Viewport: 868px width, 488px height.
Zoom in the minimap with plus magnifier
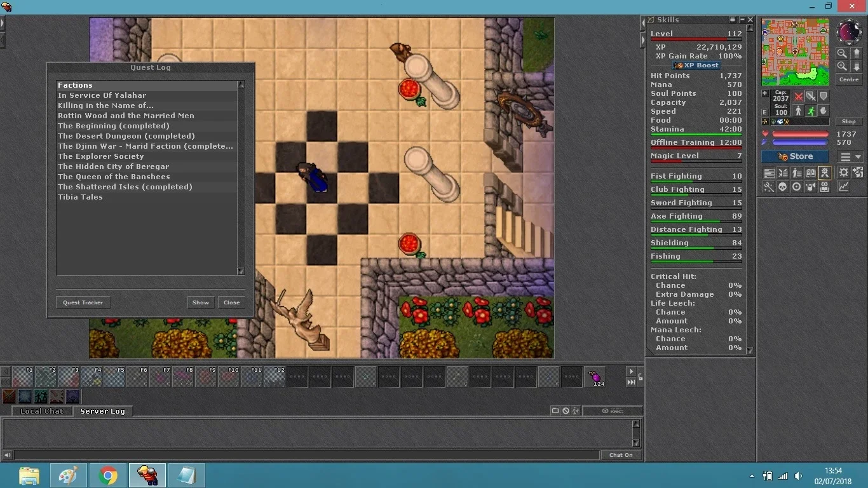point(841,66)
